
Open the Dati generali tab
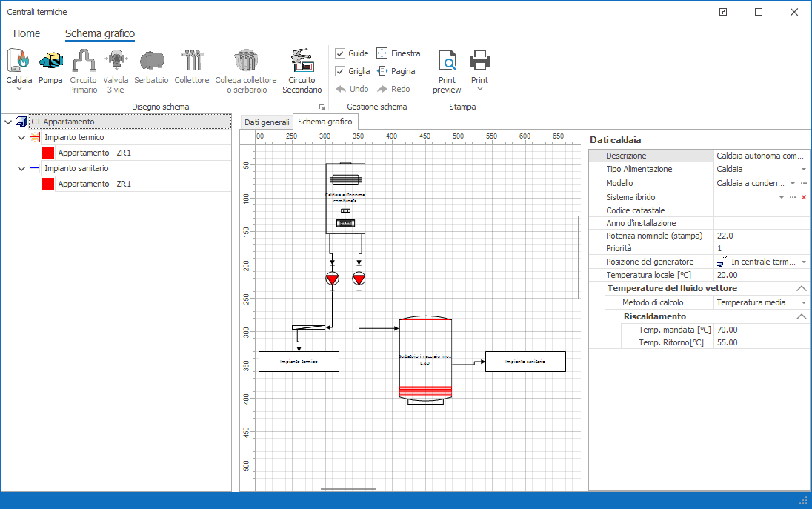[x=267, y=122]
